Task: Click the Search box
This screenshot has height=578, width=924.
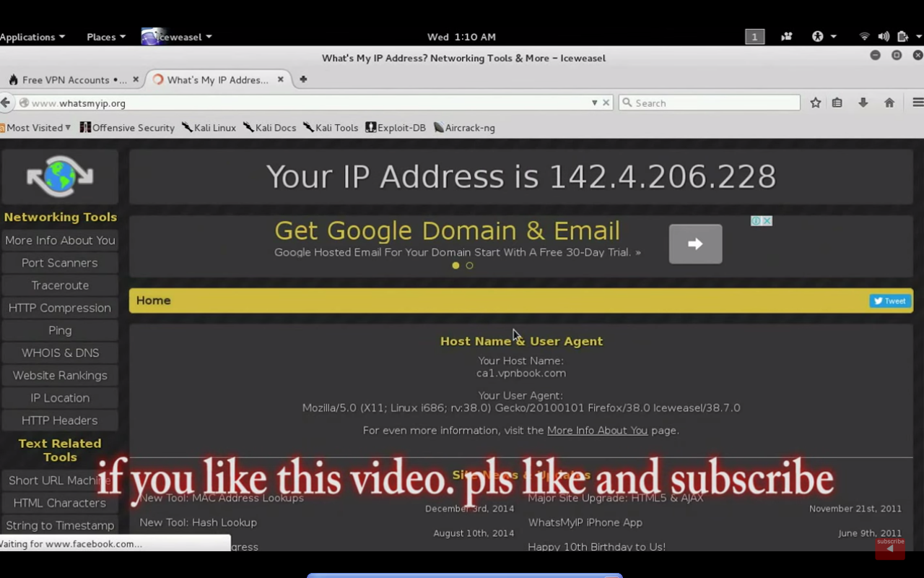Action: [x=709, y=103]
